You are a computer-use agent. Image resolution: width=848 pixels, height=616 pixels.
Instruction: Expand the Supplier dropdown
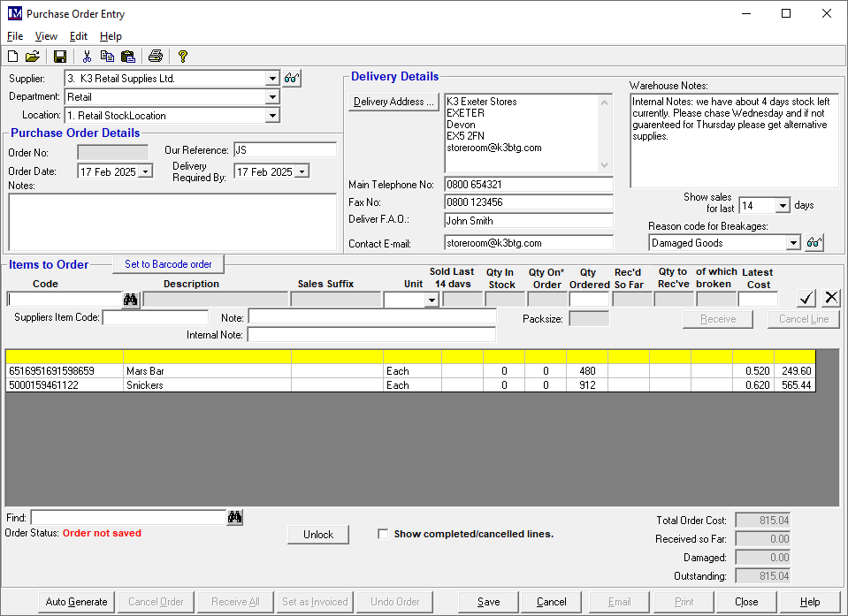tap(272, 79)
